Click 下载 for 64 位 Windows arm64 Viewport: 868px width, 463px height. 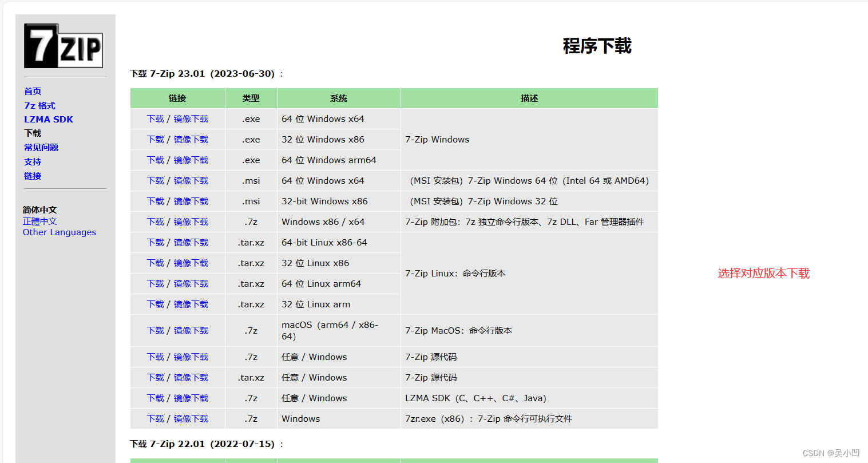click(155, 160)
